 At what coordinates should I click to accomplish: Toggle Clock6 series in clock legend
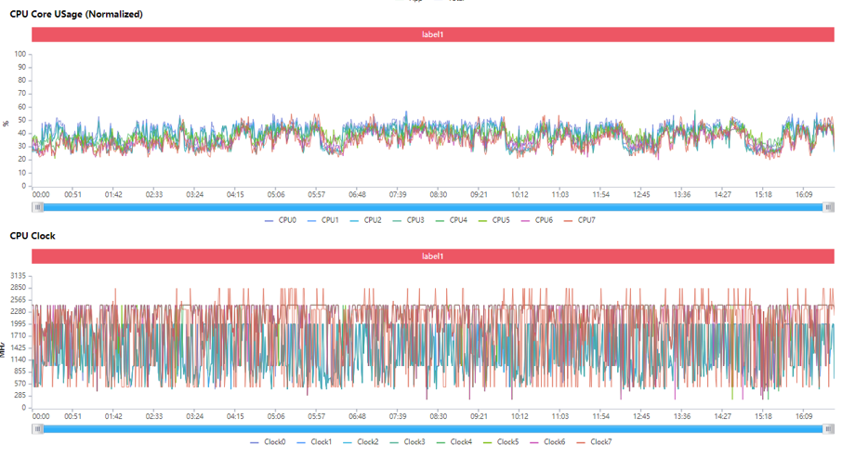(547, 442)
